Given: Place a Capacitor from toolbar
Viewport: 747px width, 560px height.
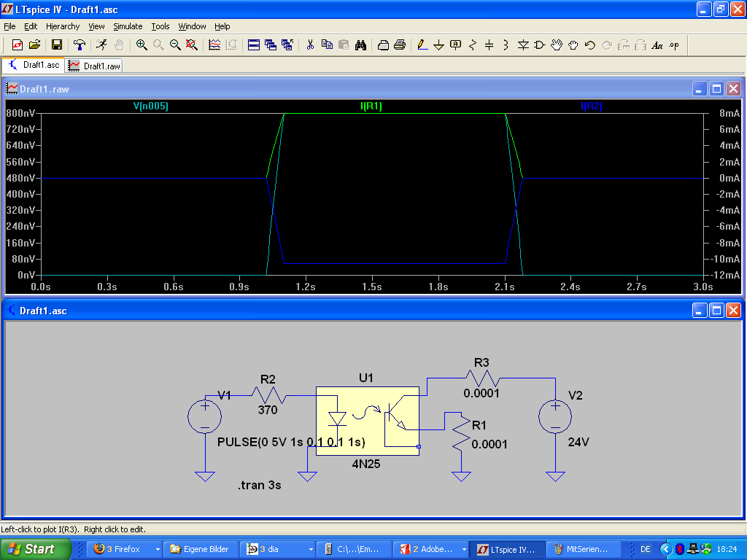Looking at the screenshot, I should tap(489, 44).
